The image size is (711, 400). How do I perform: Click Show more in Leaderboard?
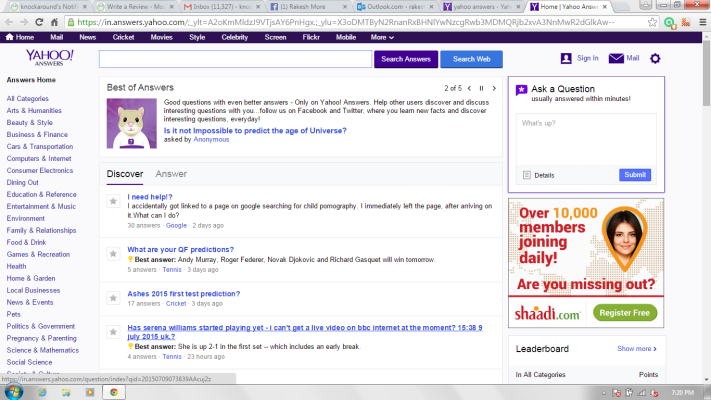[637, 349]
